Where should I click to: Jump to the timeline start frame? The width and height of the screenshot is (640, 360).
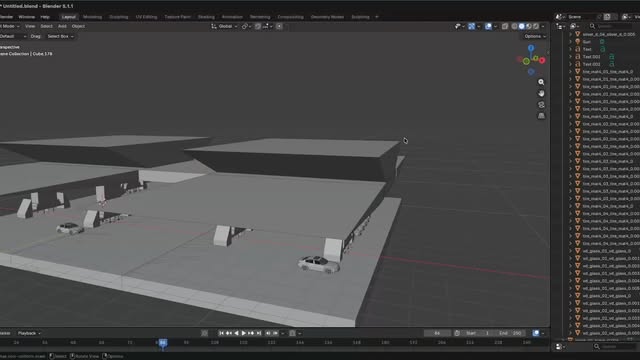tap(221, 333)
